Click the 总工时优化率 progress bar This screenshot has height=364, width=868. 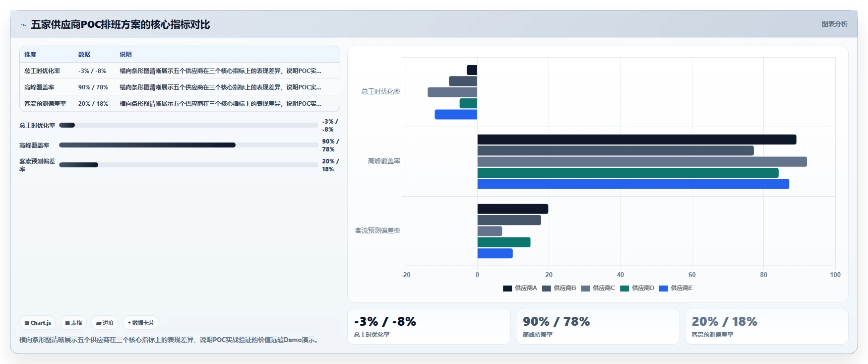click(188, 125)
